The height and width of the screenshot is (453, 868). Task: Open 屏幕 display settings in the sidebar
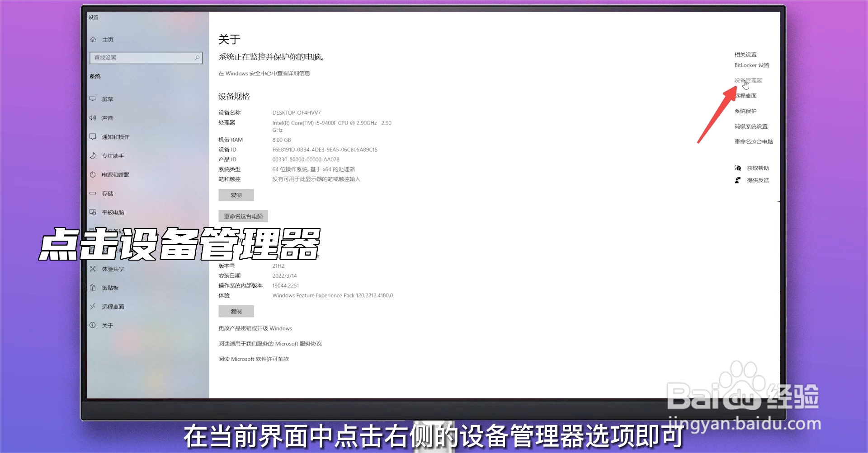pos(107,99)
